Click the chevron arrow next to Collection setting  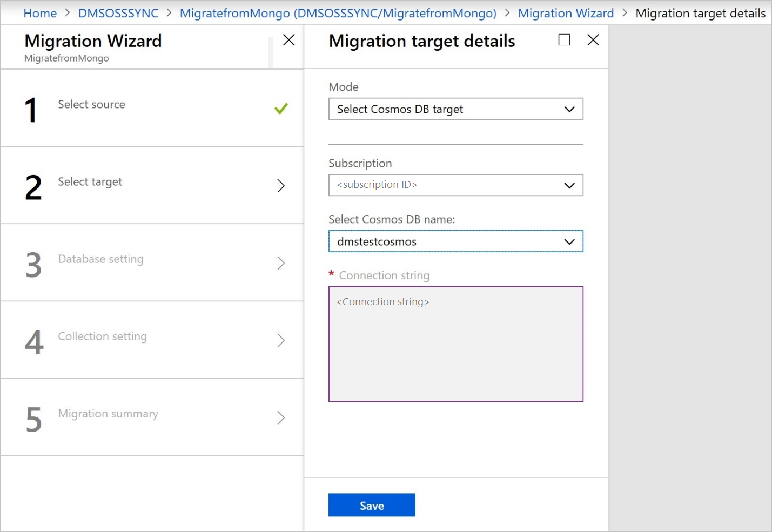point(281,340)
